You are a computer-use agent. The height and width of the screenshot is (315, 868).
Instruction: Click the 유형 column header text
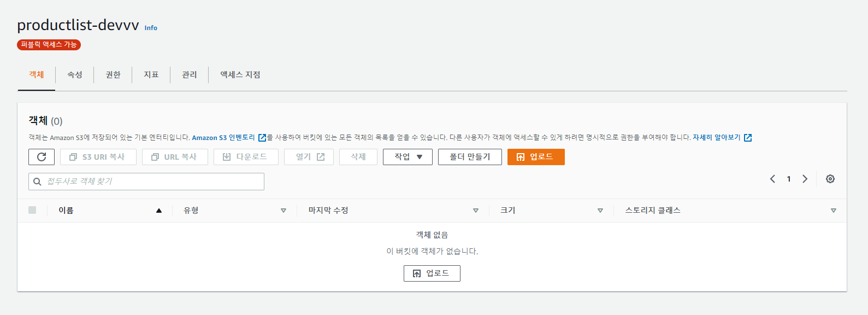coord(191,211)
